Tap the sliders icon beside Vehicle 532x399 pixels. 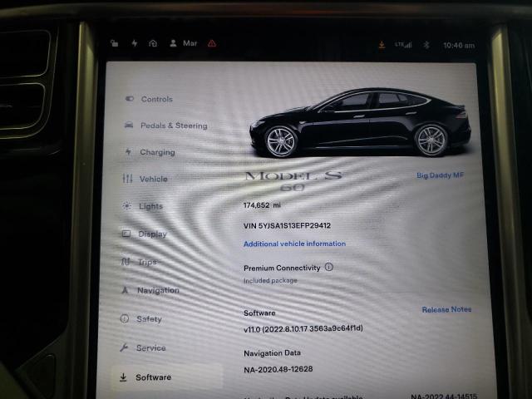(x=127, y=179)
